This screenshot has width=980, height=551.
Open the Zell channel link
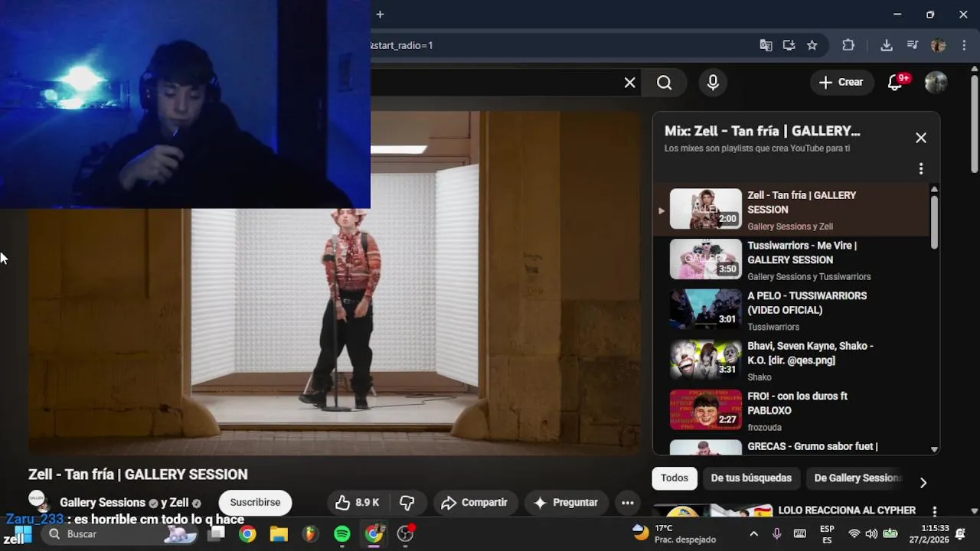click(x=179, y=503)
